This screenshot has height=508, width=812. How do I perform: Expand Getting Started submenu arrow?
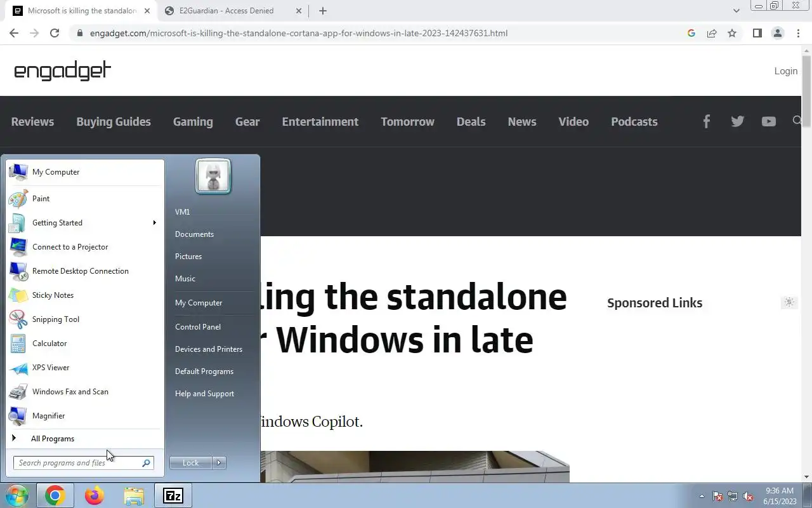click(154, 223)
